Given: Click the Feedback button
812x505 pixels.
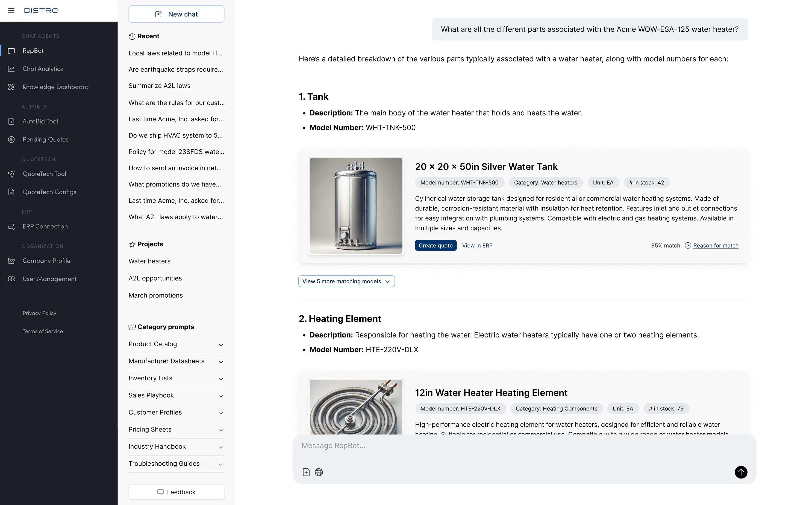Looking at the screenshot, I should click(176, 492).
